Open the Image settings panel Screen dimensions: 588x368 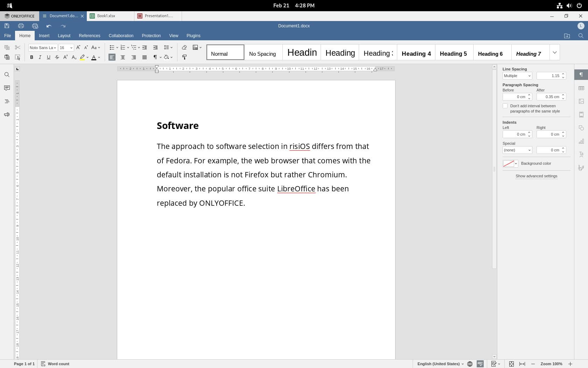pos(581,101)
